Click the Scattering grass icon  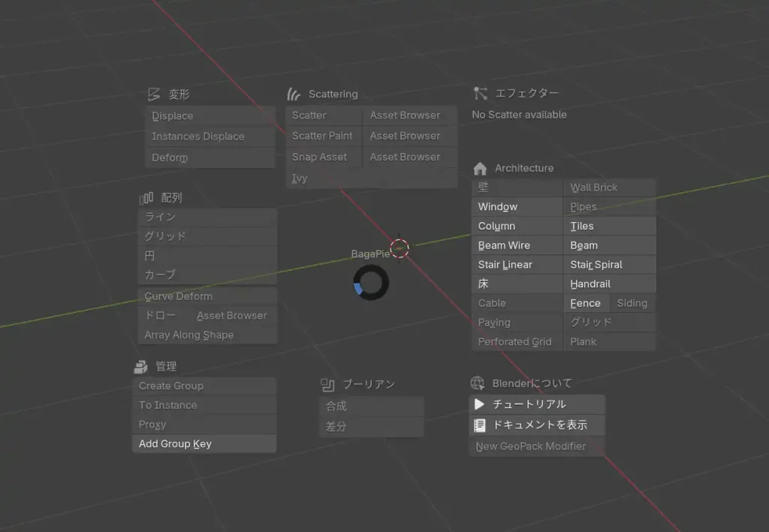294,95
